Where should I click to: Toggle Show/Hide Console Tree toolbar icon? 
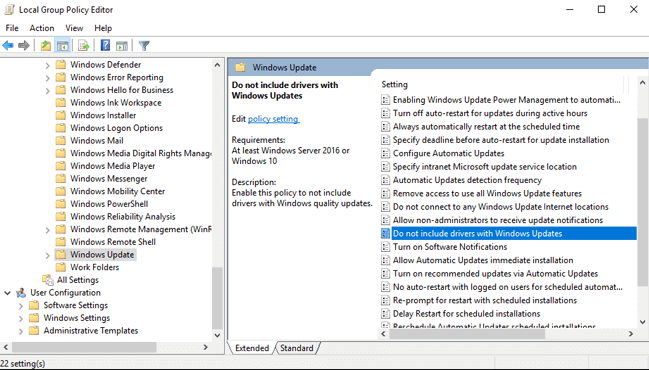62,46
